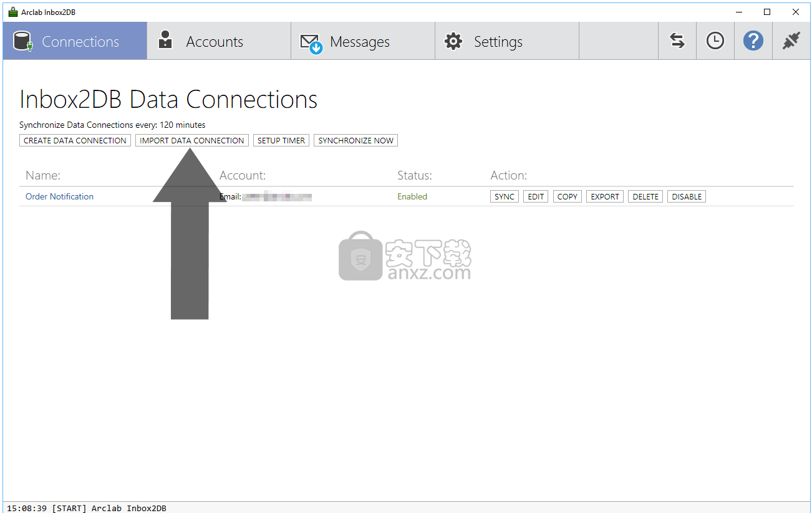Export the Order Notification connection
This screenshot has width=812, height=513.
tap(605, 196)
